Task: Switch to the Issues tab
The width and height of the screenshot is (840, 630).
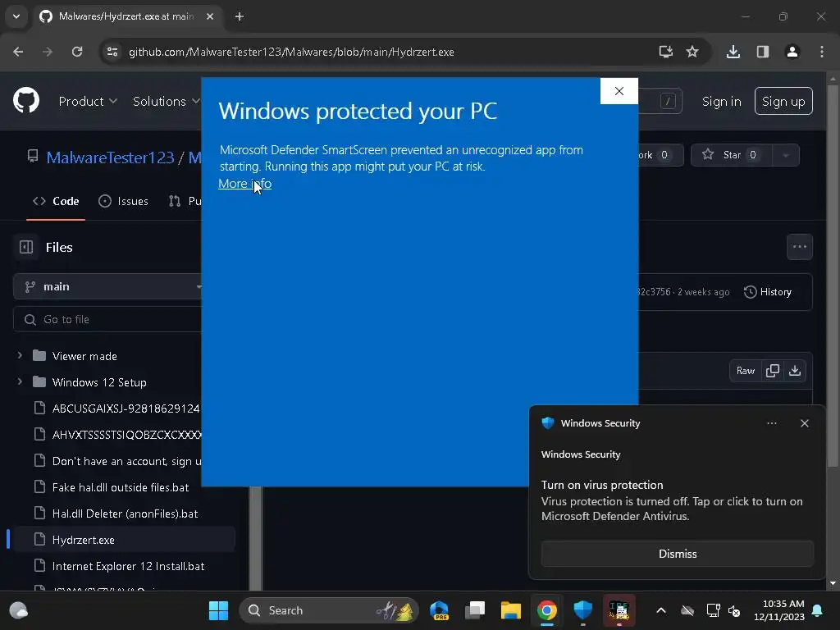Action: (x=124, y=201)
